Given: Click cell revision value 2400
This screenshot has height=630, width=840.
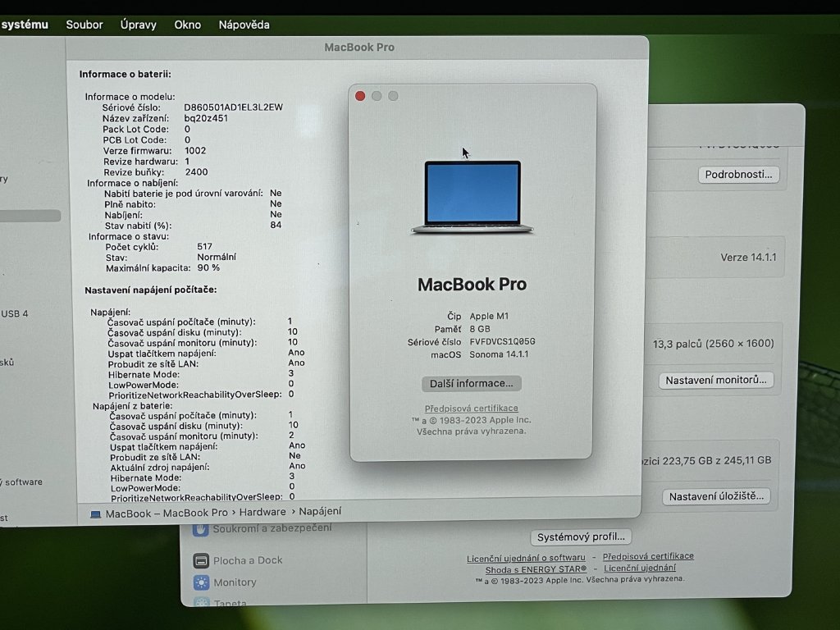Looking at the screenshot, I should pos(197,172).
